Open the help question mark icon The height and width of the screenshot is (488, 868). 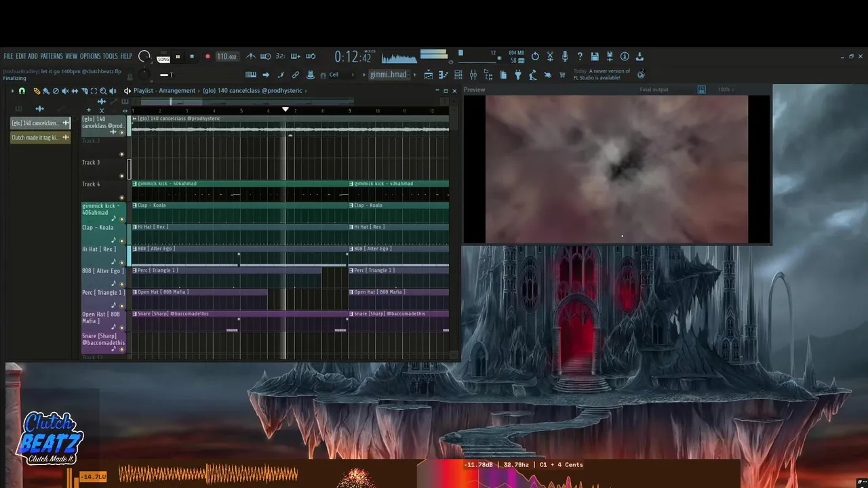(580, 56)
